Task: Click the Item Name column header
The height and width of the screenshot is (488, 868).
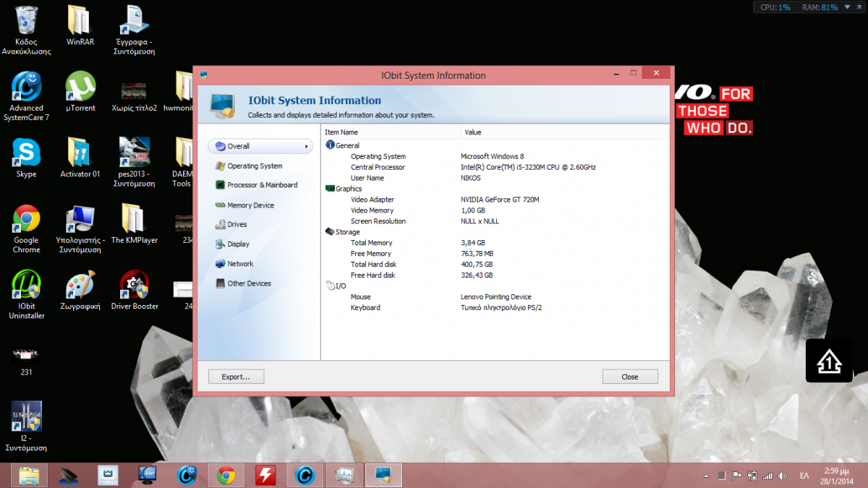Action: [x=391, y=132]
